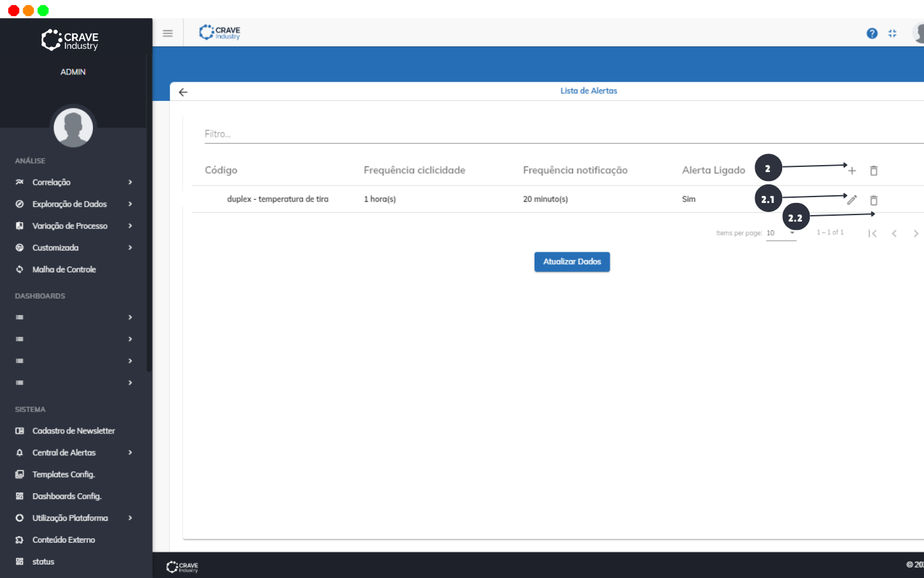Image resolution: width=924 pixels, height=578 pixels.
Task: Click the ADMIN username label
Action: click(x=73, y=72)
